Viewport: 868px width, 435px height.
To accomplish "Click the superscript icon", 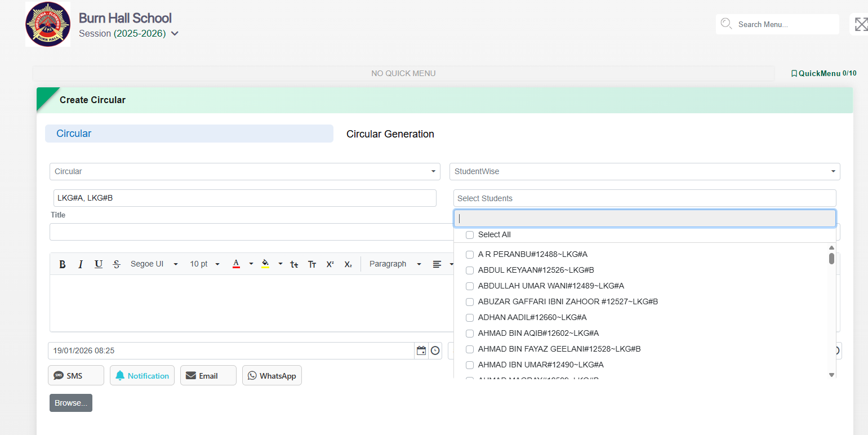I will click(330, 264).
